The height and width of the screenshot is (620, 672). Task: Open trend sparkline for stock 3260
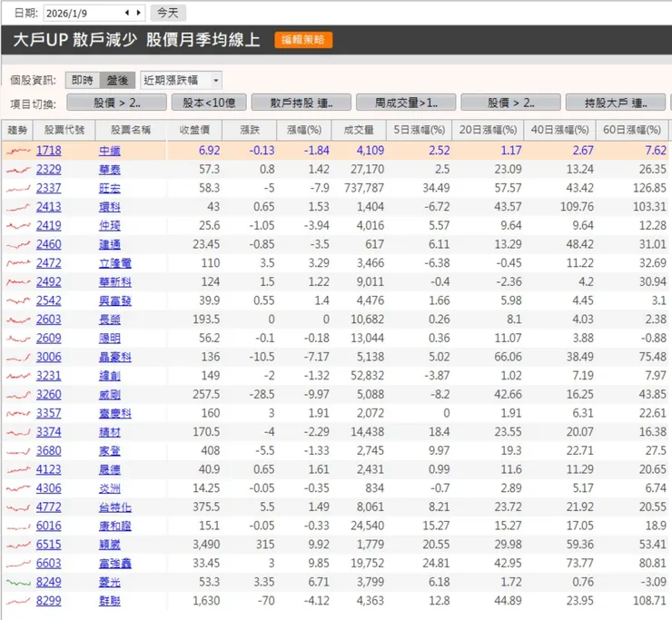pos(18,395)
